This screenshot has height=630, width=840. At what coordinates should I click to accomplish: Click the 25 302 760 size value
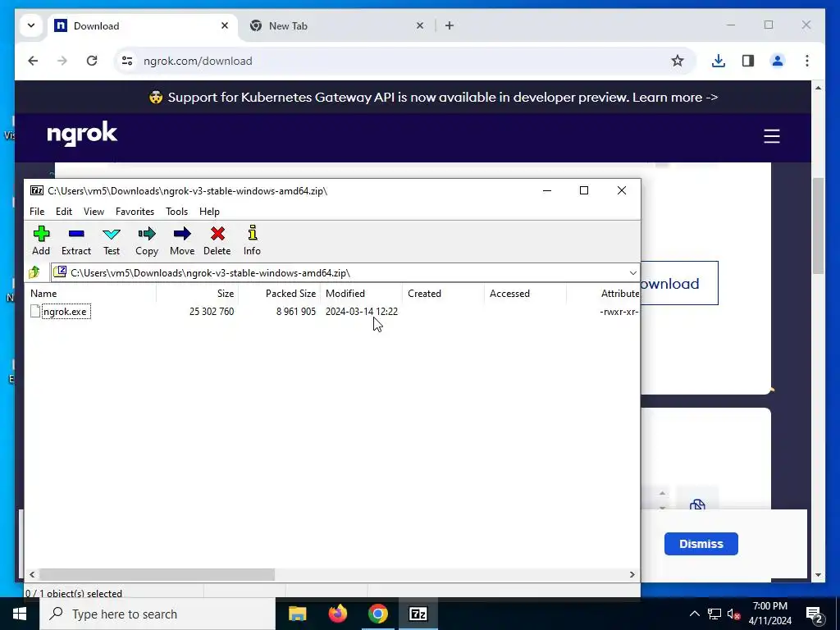click(212, 311)
